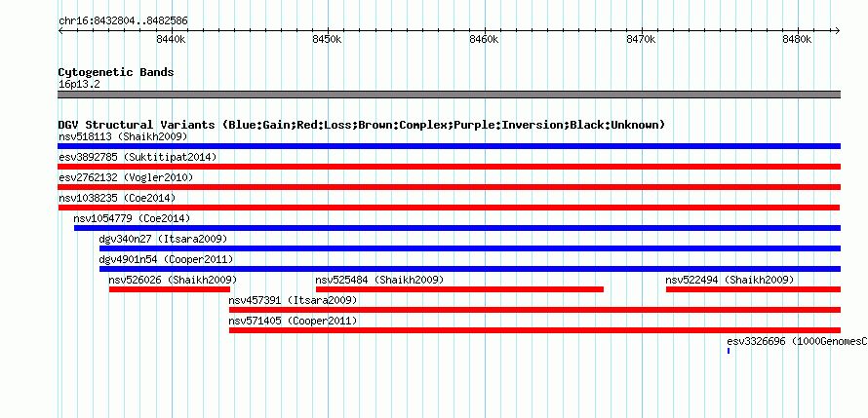Click the right arrowhead of the ruler

[x=838, y=30]
